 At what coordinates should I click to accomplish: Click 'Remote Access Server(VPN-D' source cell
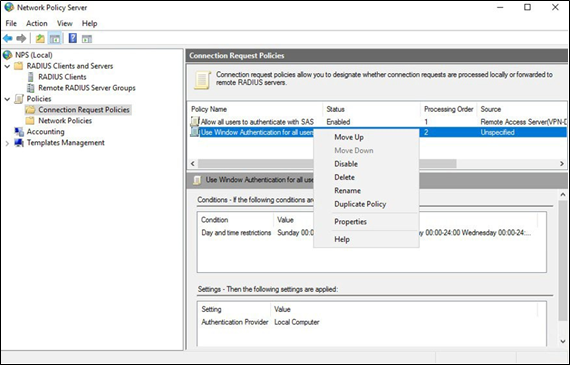point(523,122)
